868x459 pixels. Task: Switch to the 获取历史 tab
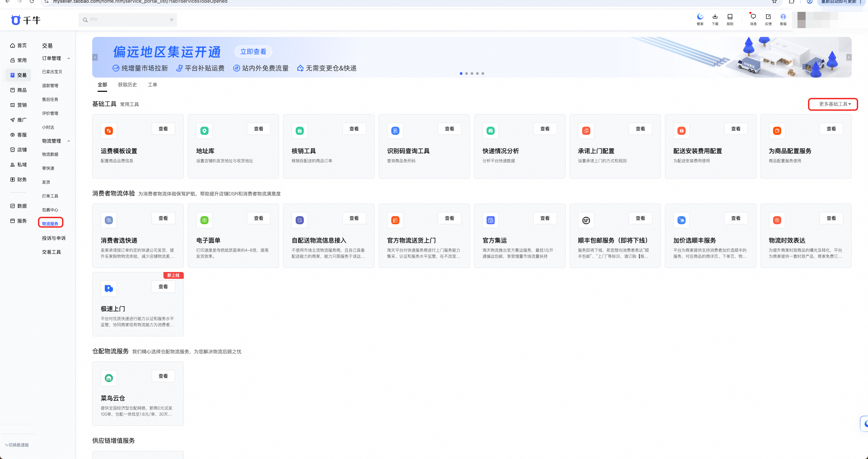(127, 85)
